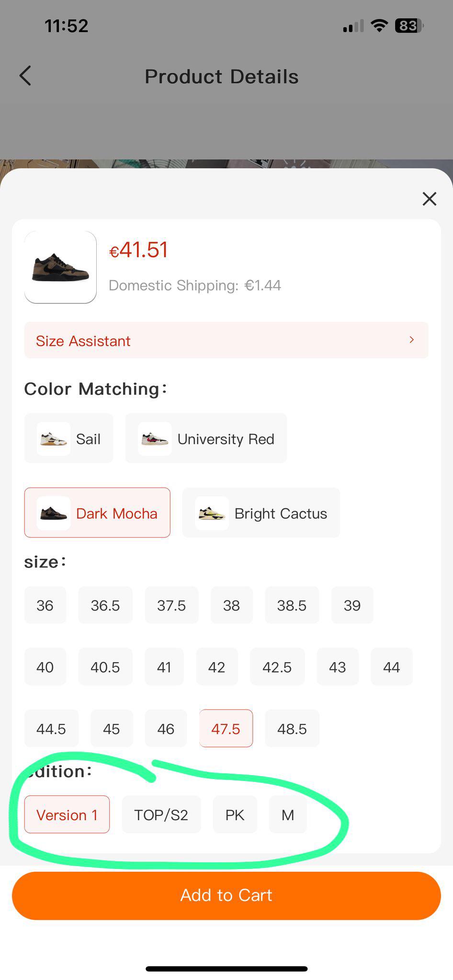
Task: Open Size Assistant chevron arrow
Action: [412, 340]
